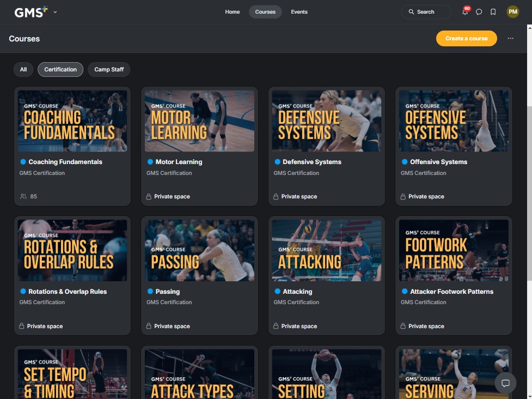Click the Courses page heading
Screen dimensions: 532x399
pyautogui.click(x=25, y=39)
